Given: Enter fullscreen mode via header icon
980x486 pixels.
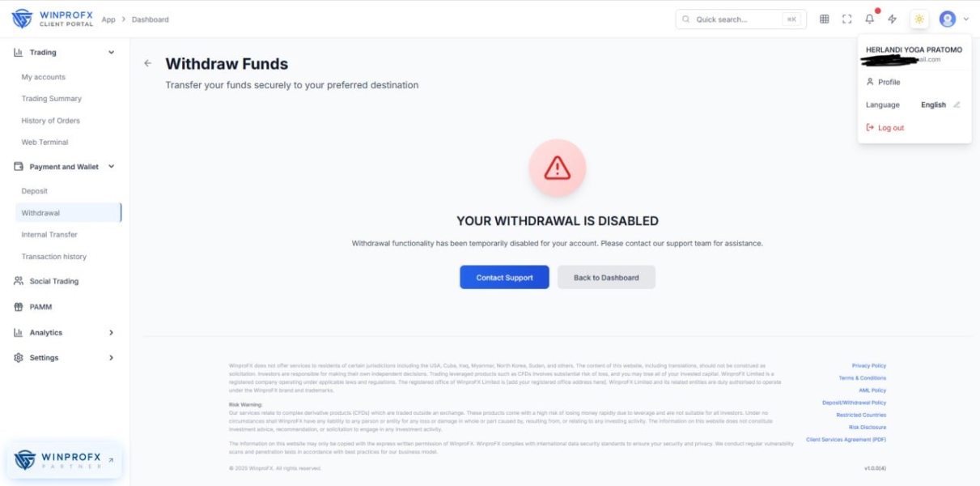Looking at the screenshot, I should (847, 19).
